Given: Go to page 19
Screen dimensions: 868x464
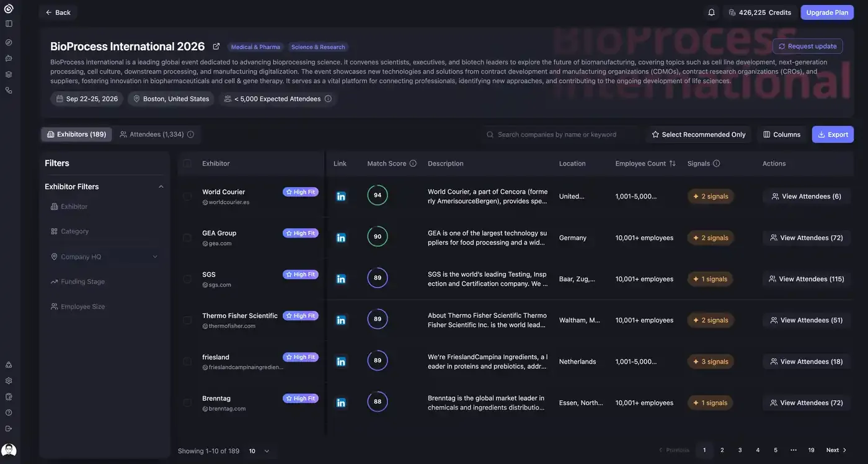Looking at the screenshot, I should [x=811, y=450].
